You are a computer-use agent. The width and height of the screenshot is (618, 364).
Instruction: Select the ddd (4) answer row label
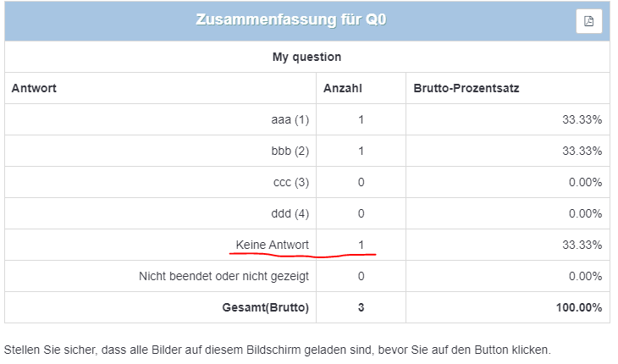click(290, 213)
